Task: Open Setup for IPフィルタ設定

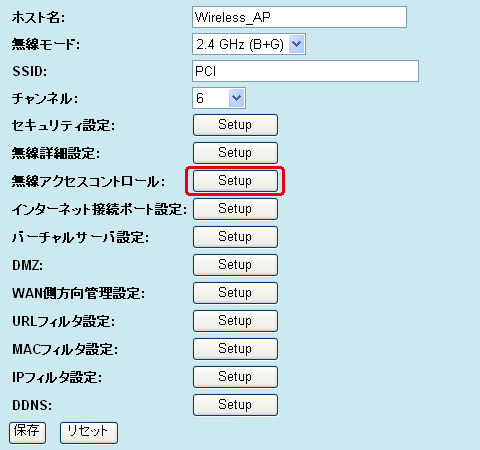Action: [x=235, y=377]
